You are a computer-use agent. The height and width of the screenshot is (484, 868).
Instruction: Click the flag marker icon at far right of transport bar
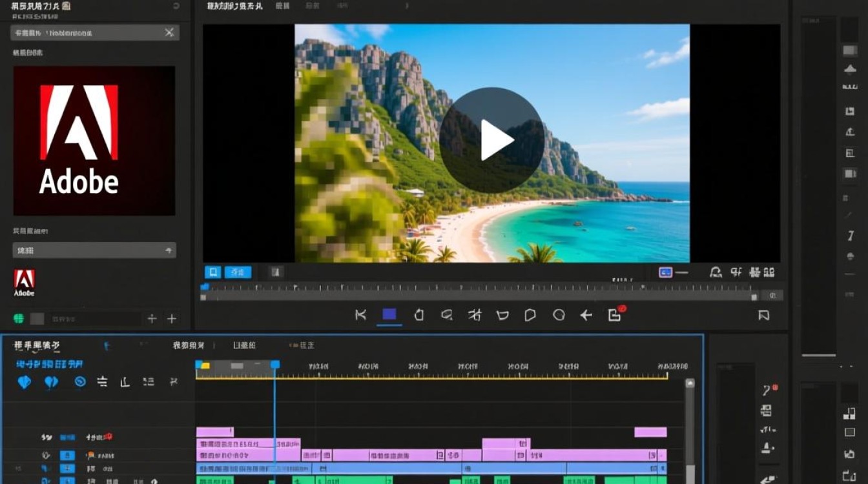tap(763, 315)
